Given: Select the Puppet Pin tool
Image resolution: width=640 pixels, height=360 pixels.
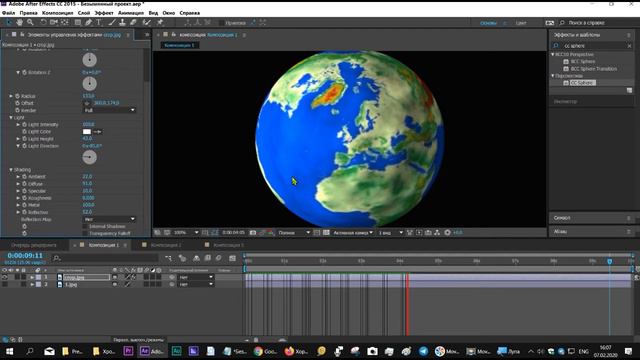Looking at the screenshot, I should 160,22.
